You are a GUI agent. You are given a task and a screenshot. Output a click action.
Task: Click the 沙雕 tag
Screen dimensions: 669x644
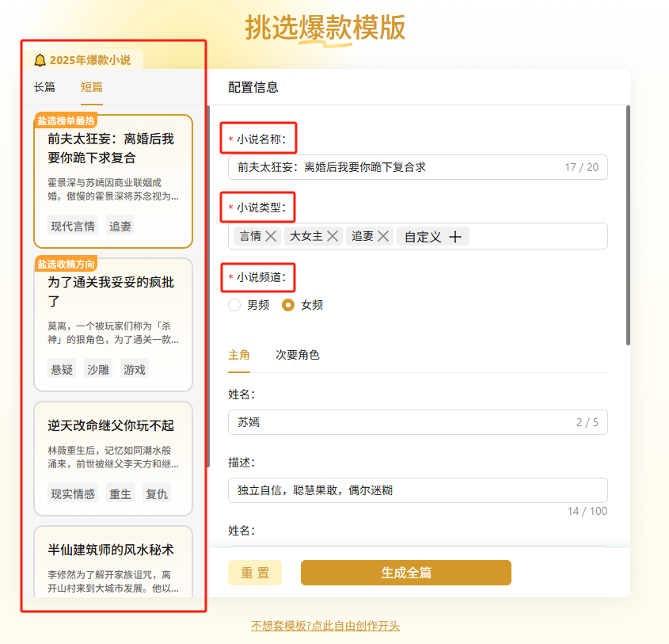point(98,369)
